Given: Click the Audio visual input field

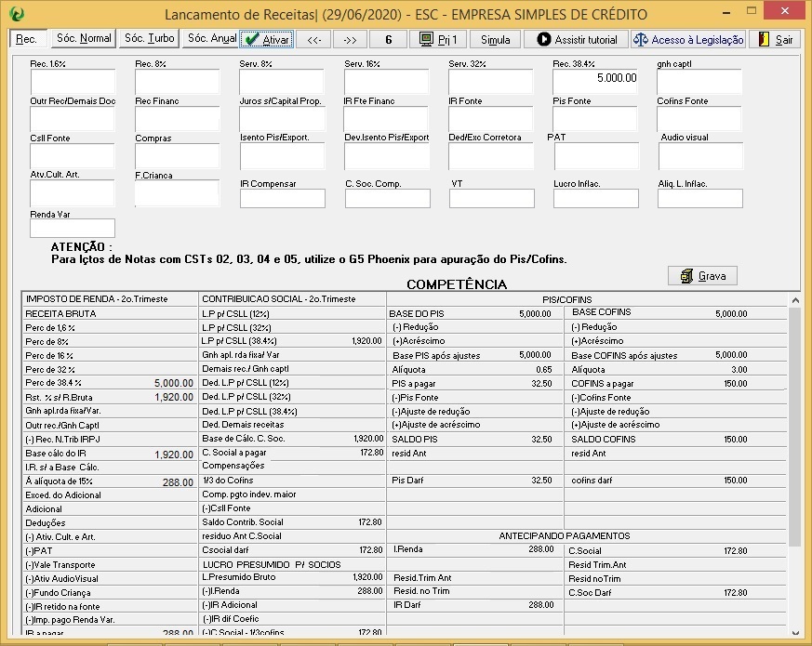Looking at the screenshot, I should [700, 156].
